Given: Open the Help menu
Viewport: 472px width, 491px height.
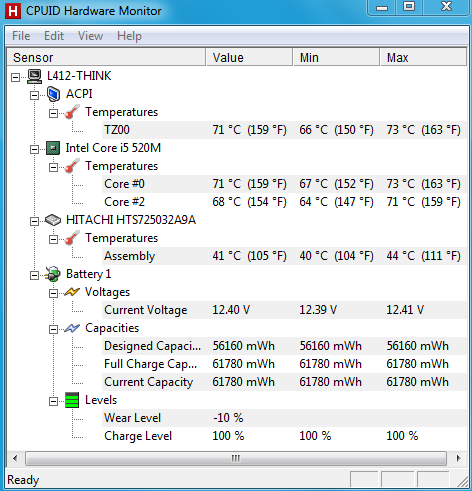Looking at the screenshot, I should pos(129,36).
